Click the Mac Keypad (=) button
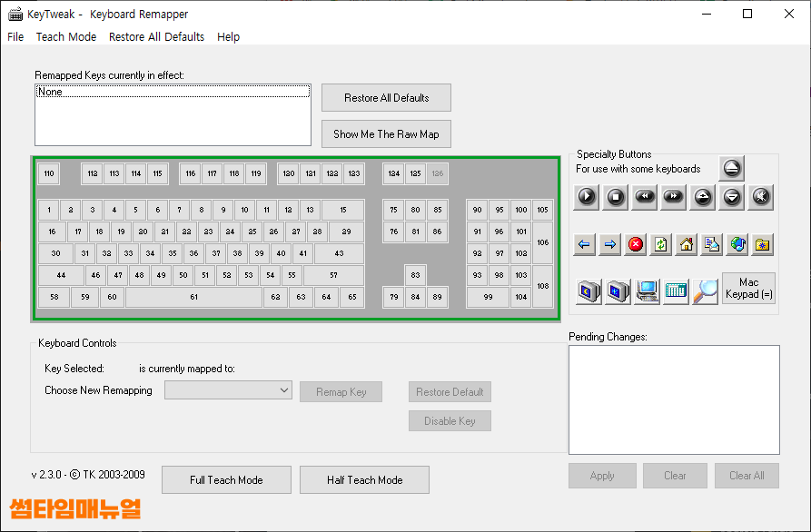The height and width of the screenshot is (532, 811). click(748, 288)
